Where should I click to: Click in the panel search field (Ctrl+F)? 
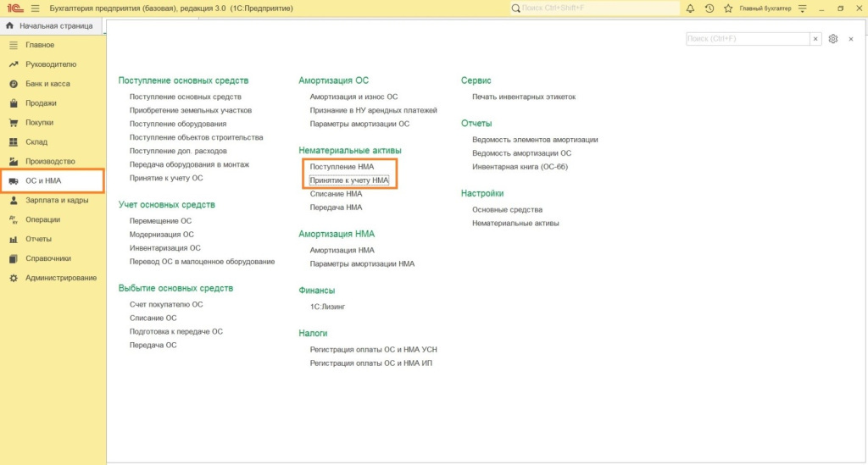pos(748,39)
